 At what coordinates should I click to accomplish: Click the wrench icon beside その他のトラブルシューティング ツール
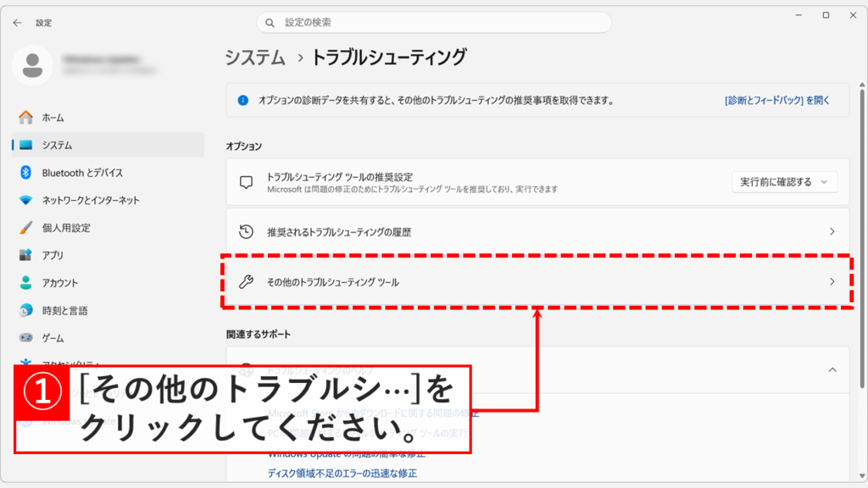click(x=245, y=281)
